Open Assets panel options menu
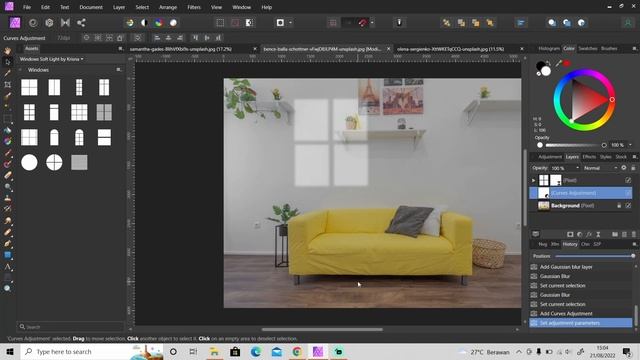 click(120, 49)
